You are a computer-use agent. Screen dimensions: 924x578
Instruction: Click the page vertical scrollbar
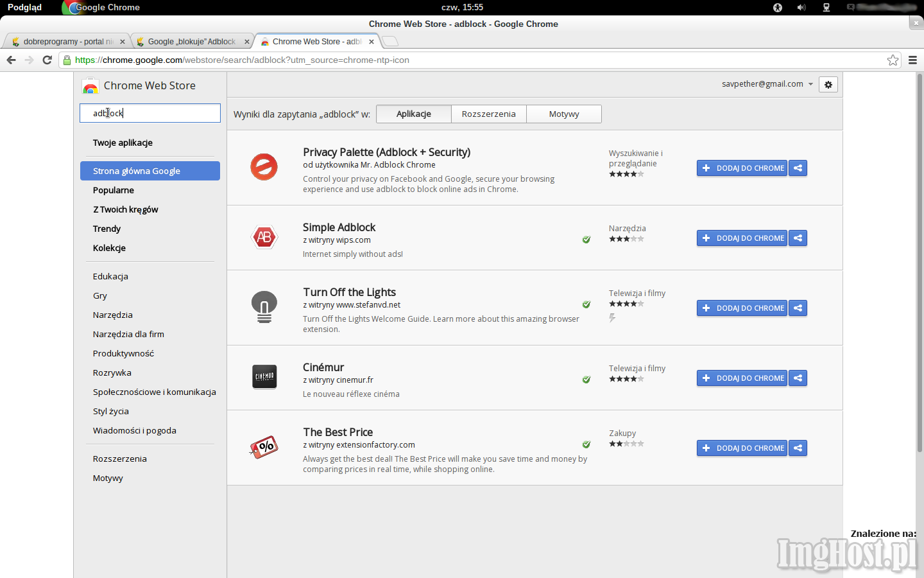click(x=920, y=263)
